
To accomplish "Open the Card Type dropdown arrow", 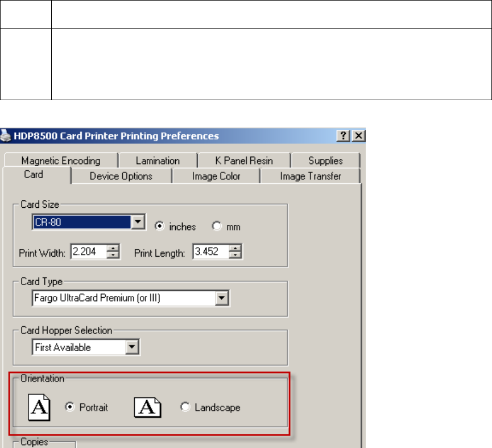I will pos(221,298).
